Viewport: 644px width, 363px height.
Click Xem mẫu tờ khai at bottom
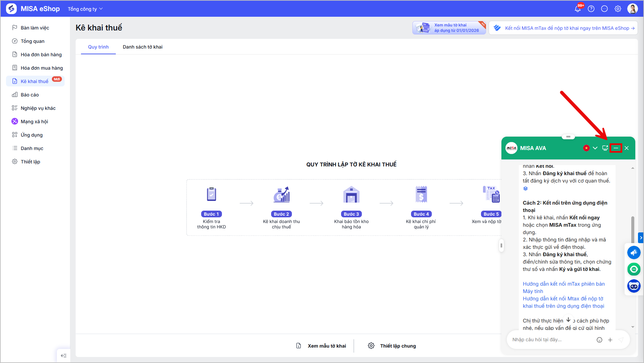(x=321, y=346)
